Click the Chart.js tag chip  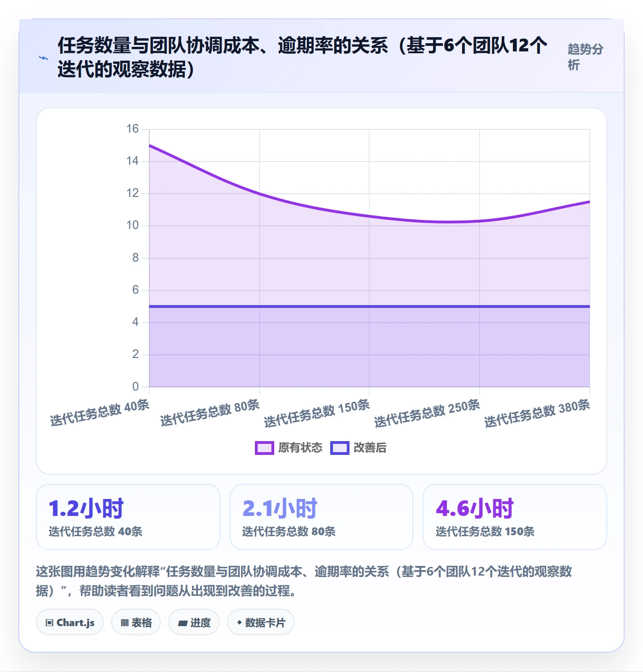pos(70,622)
